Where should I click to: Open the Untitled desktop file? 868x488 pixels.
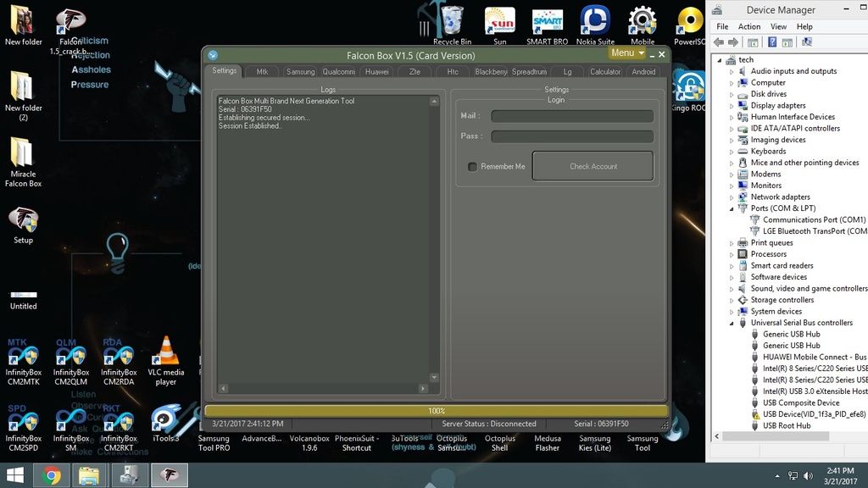pos(23,300)
